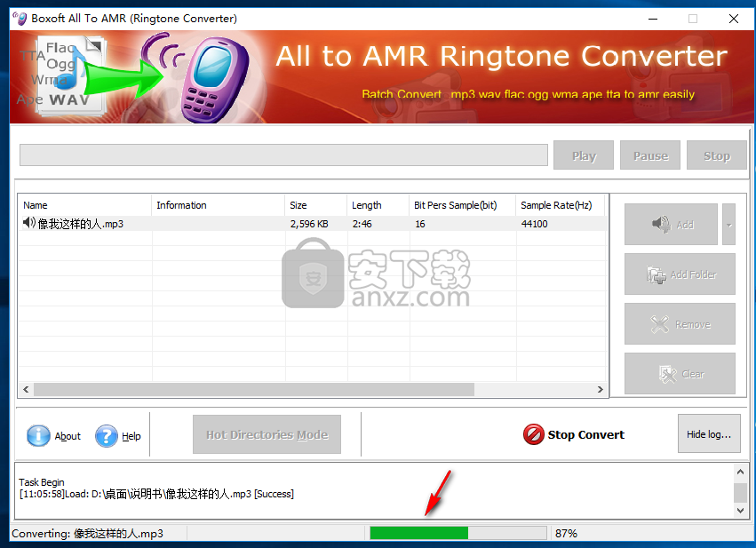Click the speaker icon beside the mp3 file
The width and height of the screenshot is (756, 548).
coord(29,223)
